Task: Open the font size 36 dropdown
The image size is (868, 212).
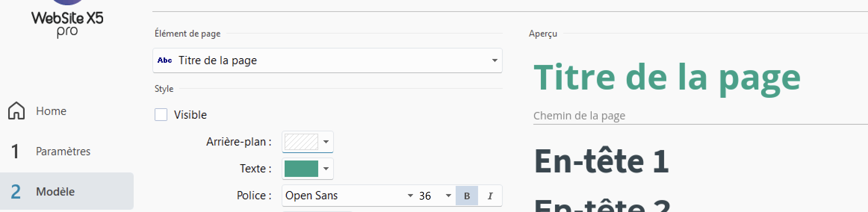Action: (x=435, y=196)
